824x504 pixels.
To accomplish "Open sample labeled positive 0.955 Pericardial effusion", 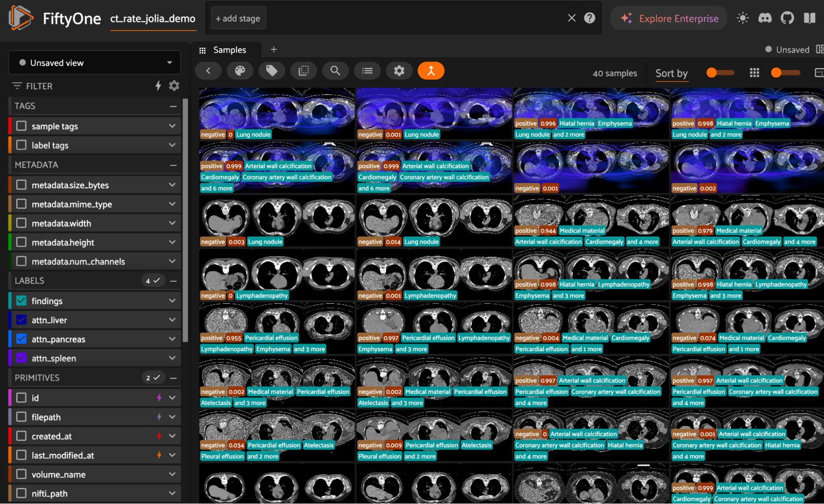I will [277, 328].
